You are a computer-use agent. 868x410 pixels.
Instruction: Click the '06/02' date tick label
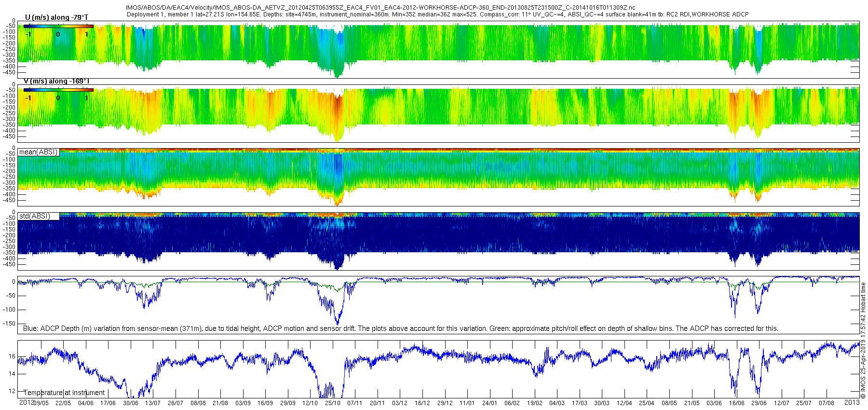[512, 403]
